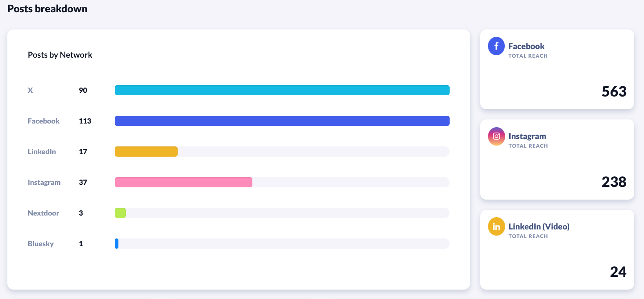Click the Facebook reach value 563
644x299 pixels.
[x=614, y=92]
